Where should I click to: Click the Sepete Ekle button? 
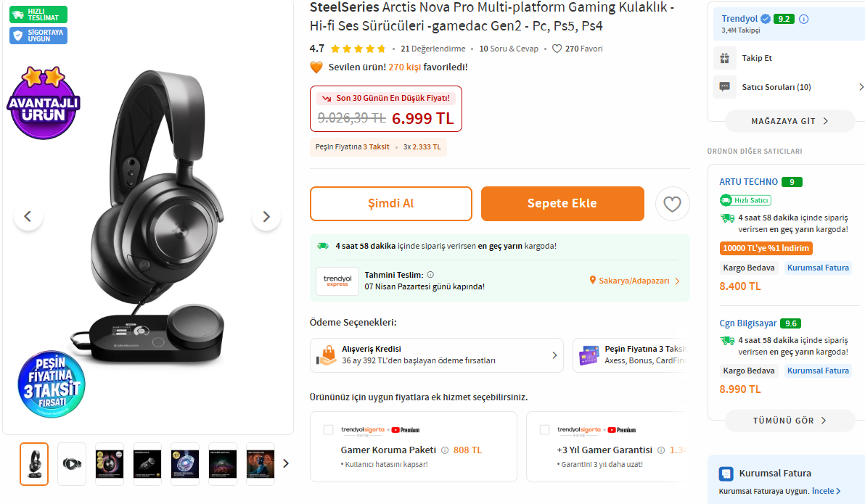tap(562, 204)
